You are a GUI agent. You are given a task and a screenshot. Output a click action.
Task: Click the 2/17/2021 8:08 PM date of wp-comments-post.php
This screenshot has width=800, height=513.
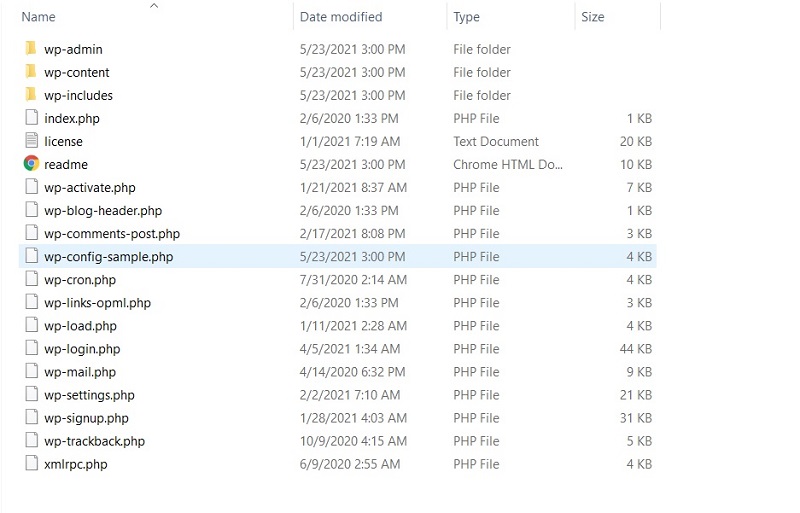(x=353, y=234)
